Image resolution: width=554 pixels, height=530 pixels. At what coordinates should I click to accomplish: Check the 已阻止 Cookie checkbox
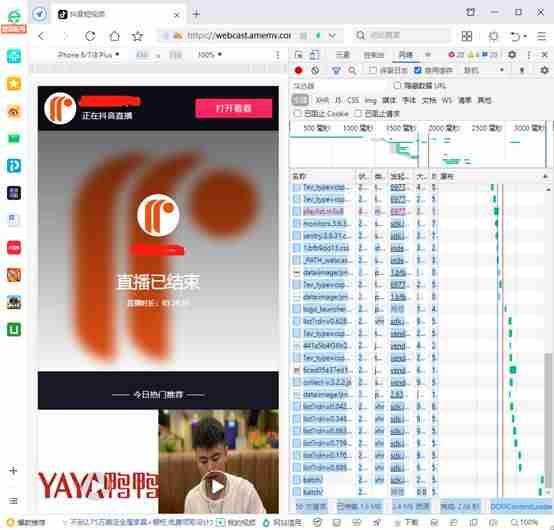(x=297, y=114)
